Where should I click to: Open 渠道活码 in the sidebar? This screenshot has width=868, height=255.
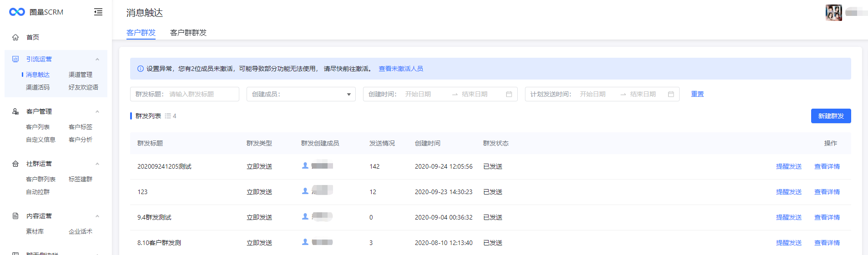pyautogui.click(x=38, y=87)
